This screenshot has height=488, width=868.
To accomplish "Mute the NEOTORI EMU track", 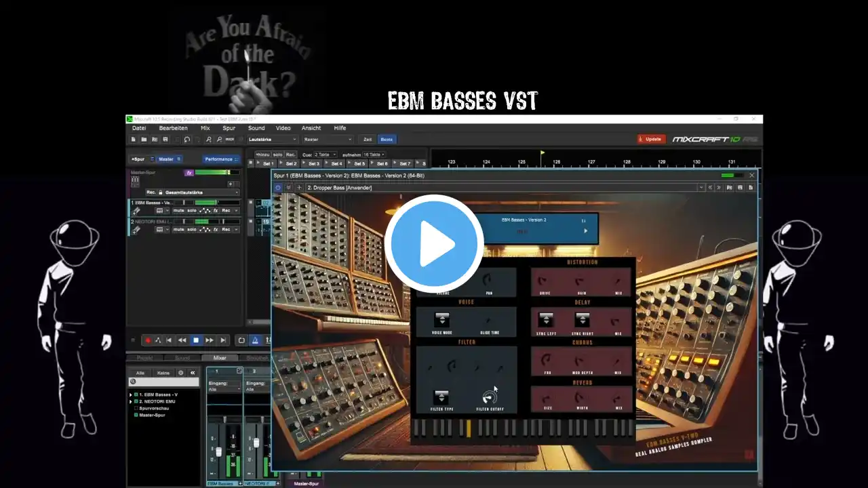I will tap(178, 229).
